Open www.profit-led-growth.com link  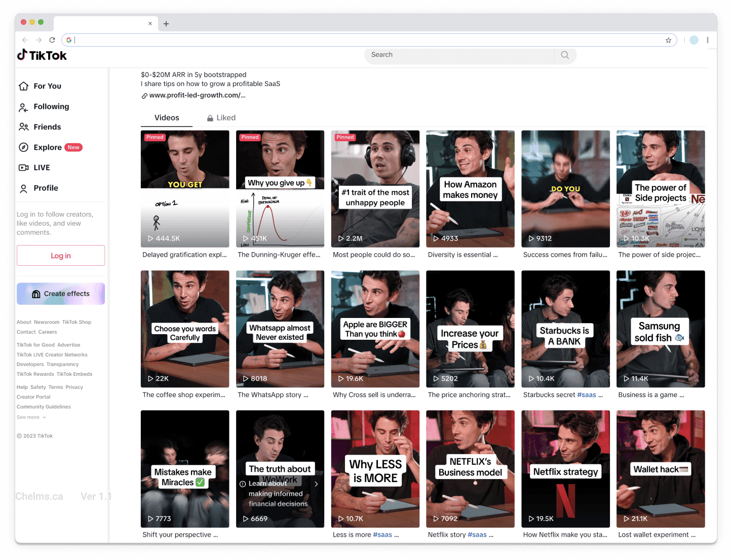click(197, 95)
